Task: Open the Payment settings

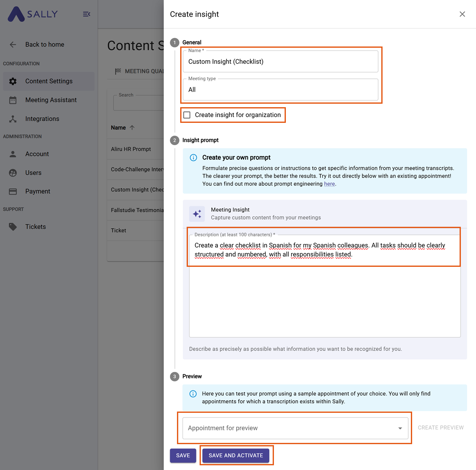Action: [x=38, y=191]
